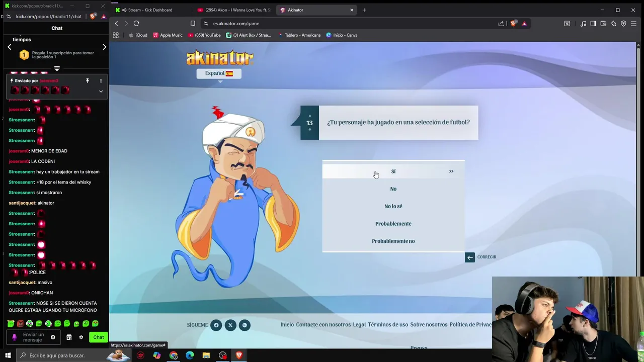644x362 pixels.
Task: Open site settings icon beside the URL
Action: point(206,24)
